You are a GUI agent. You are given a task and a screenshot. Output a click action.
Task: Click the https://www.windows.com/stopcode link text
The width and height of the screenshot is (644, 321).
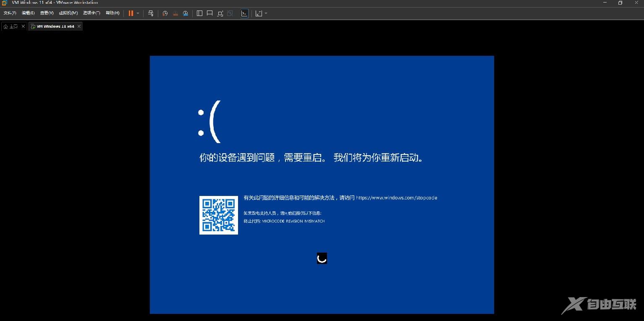click(x=397, y=198)
